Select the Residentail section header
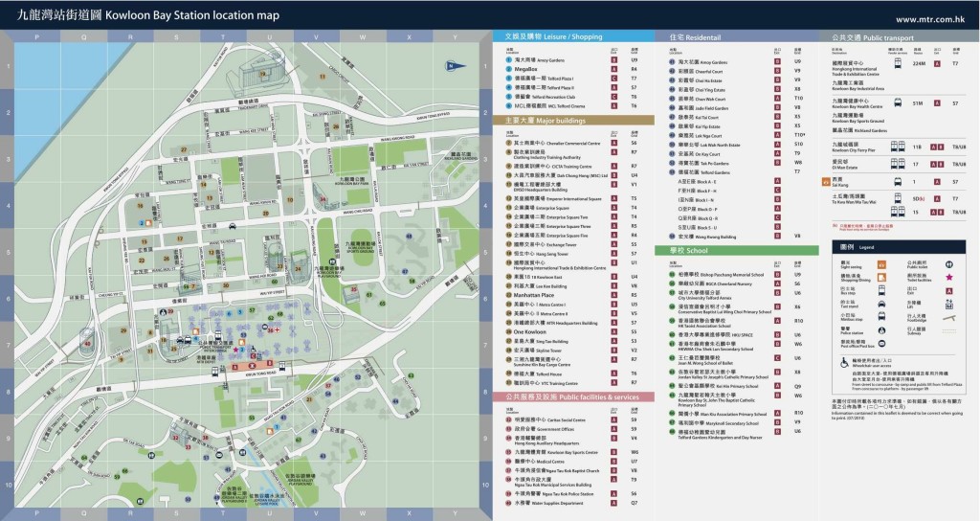 (x=736, y=37)
